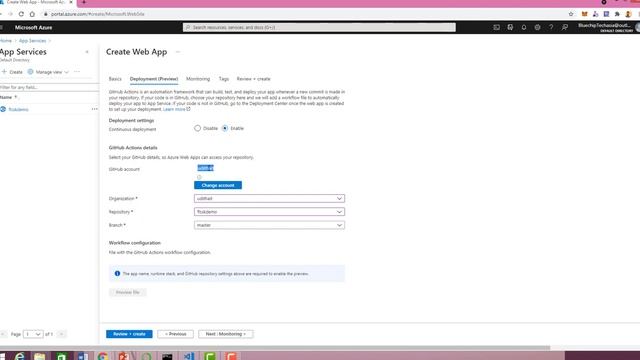Open Branch dropdown

(269, 225)
